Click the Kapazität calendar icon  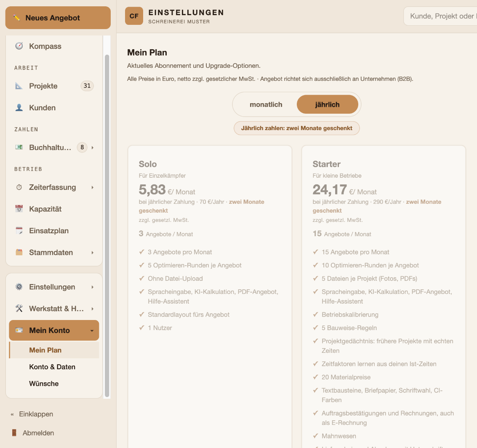point(19,209)
